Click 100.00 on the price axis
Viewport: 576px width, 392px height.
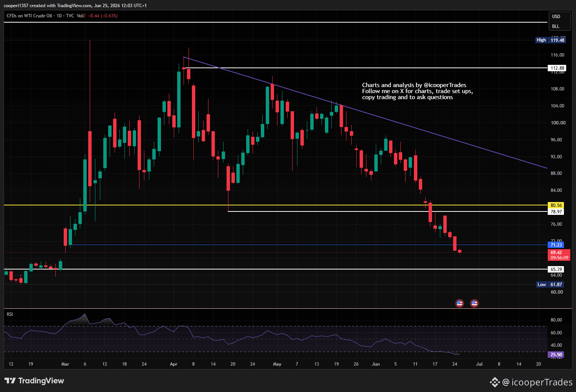click(558, 123)
